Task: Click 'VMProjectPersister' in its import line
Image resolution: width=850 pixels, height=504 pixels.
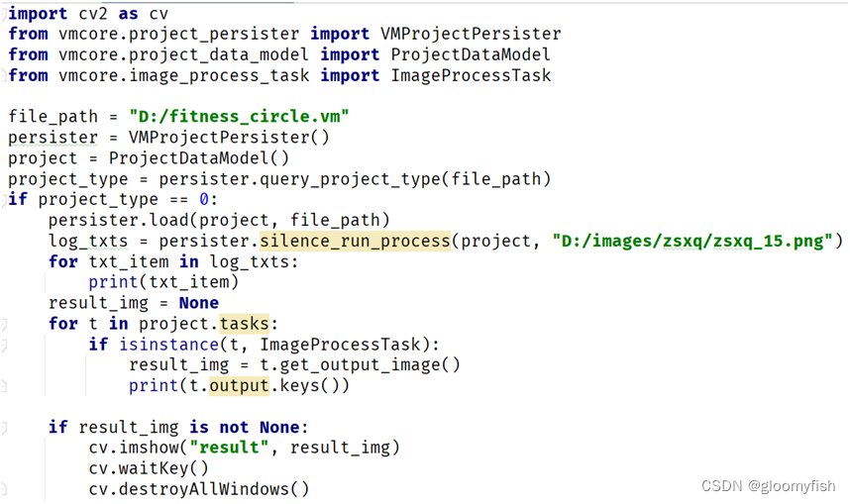Action: (x=471, y=34)
